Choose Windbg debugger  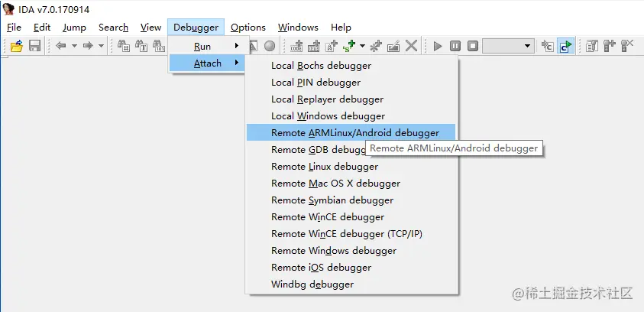pyautogui.click(x=351, y=284)
